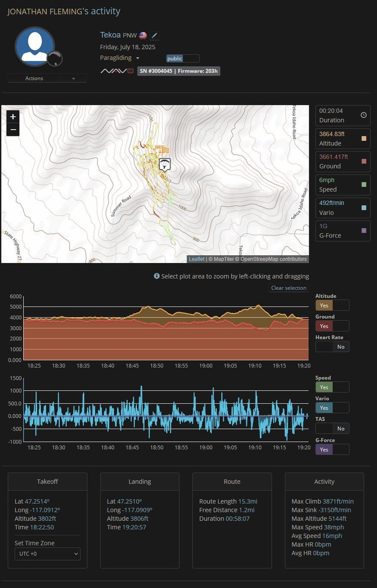This screenshot has width=377, height=588.
Task: Click the Takeoff Lat 47.2514° value
Action: [37, 502]
